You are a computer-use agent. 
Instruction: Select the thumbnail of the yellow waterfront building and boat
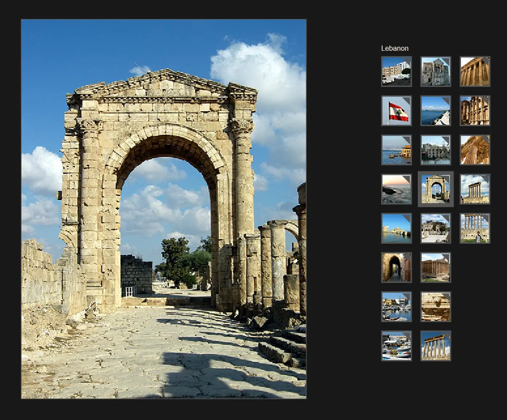(396, 150)
